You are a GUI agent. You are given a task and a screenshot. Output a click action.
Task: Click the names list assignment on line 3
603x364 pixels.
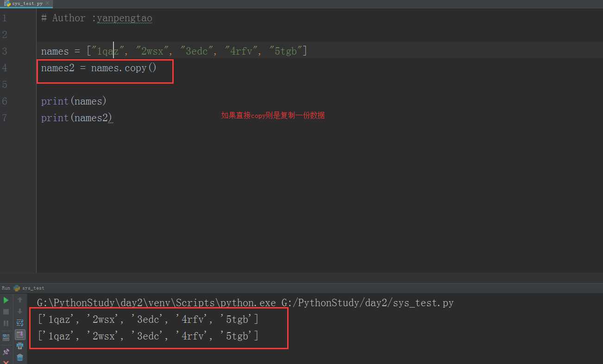[x=174, y=51]
